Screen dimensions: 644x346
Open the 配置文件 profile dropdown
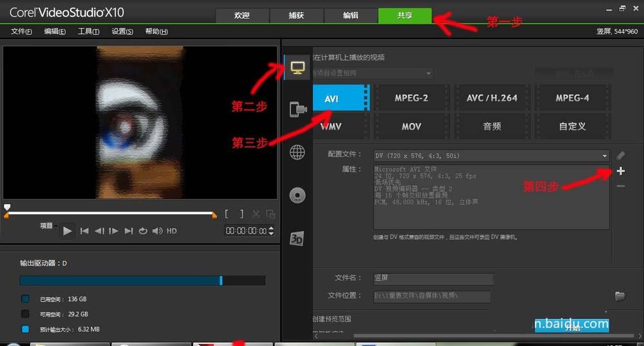click(491, 156)
